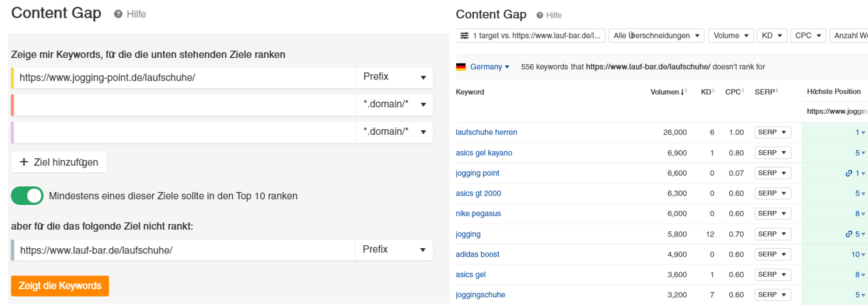868x306 pixels.
Task: Click the CPC value 0.07
Action: pos(736,173)
